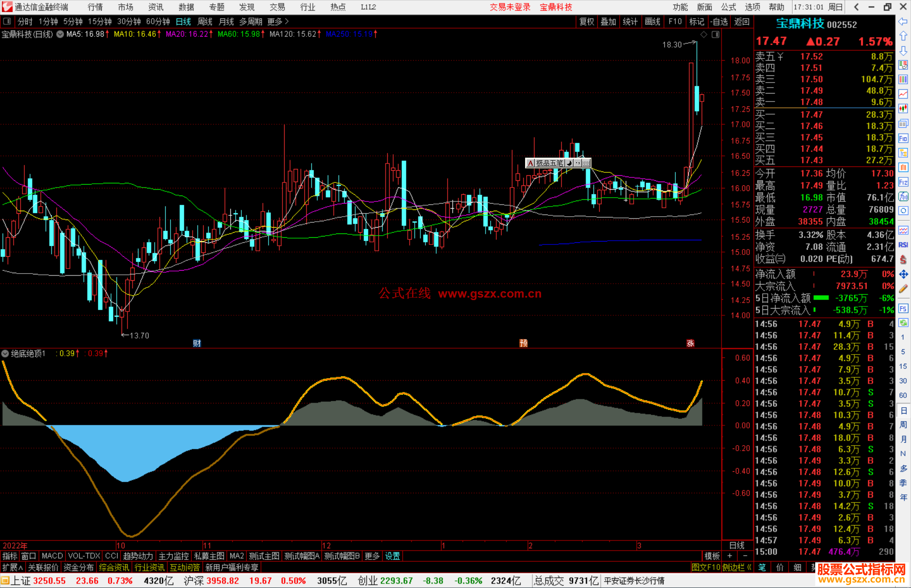Toggle the MA indicator visibility circle
This screenshot has height=588, width=911.
click(x=60, y=34)
